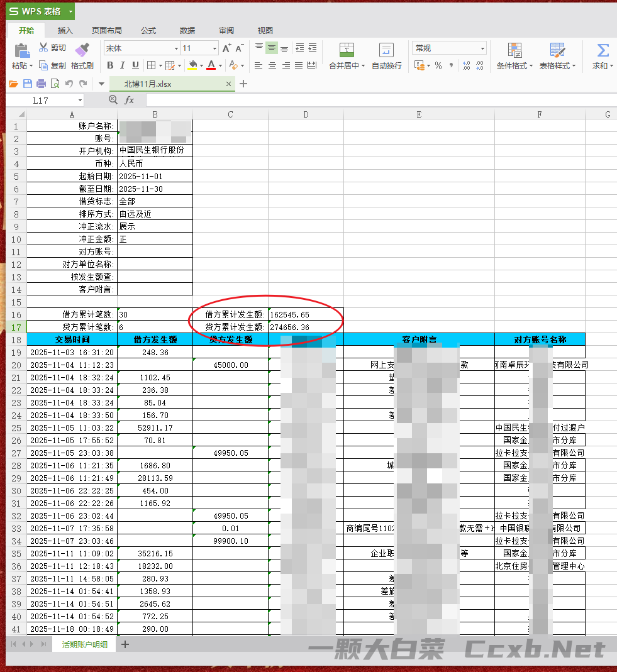The image size is (617, 672).
Task: Toggle underline formatting
Action: point(135,65)
